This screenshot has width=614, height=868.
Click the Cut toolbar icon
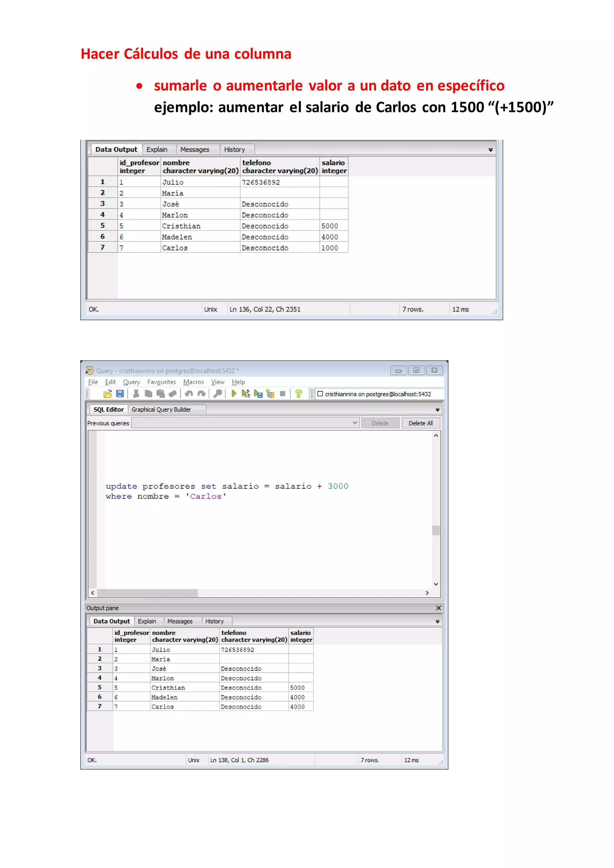136,394
